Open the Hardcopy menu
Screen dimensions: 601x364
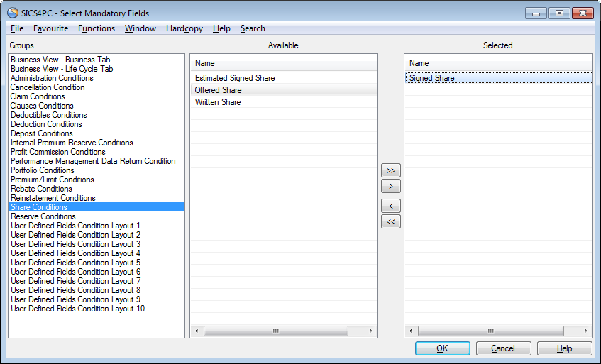[184, 28]
